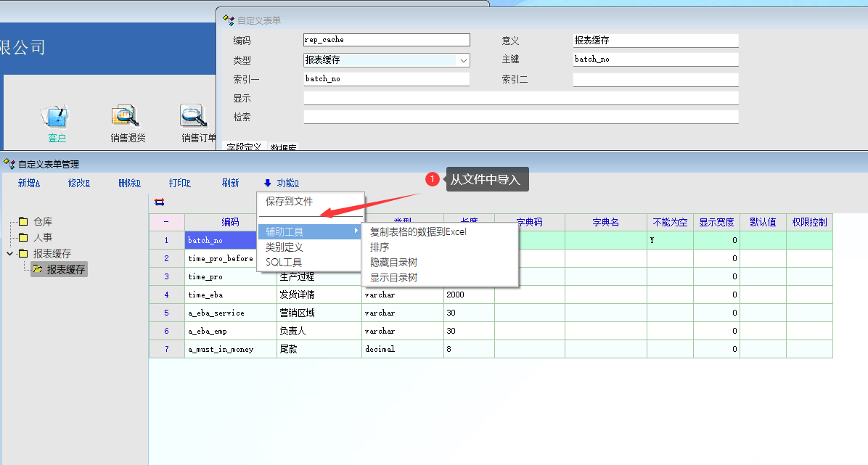Select 复制表格的数据到Excel submenu item
The height and width of the screenshot is (465, 868).
418,232
